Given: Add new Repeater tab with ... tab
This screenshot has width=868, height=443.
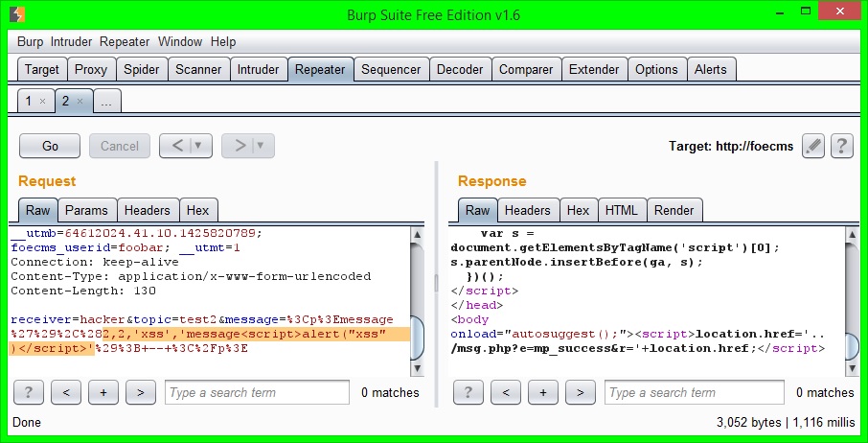Looking at the screenshot, I should click(x=107, y=102).
